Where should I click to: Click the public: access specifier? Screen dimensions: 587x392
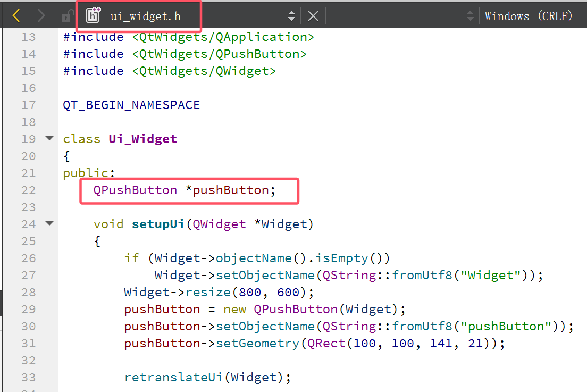click(x=89, y=173)
